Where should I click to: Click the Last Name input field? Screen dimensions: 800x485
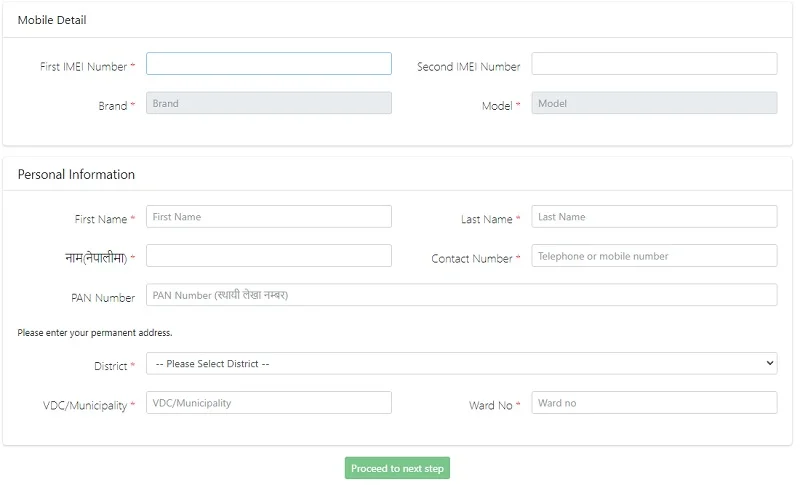coord(654,217)
